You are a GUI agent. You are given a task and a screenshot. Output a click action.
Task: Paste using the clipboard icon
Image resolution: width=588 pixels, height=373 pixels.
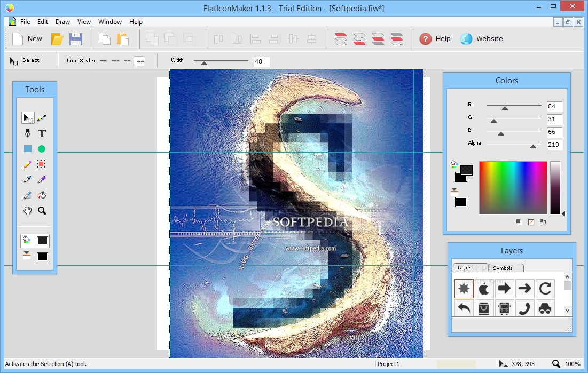pos(122,39)
